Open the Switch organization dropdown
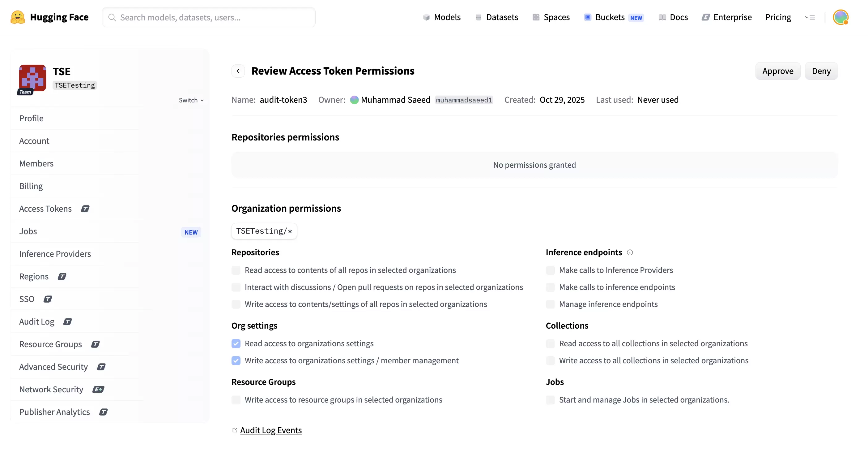The height and width of the screenshot is (453, 868). [191, 100]
